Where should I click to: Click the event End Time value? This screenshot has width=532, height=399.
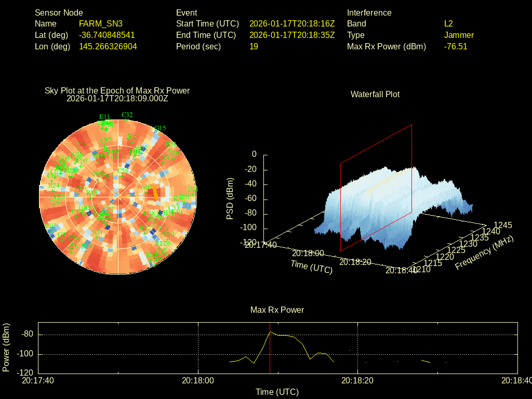pos(292,35)
